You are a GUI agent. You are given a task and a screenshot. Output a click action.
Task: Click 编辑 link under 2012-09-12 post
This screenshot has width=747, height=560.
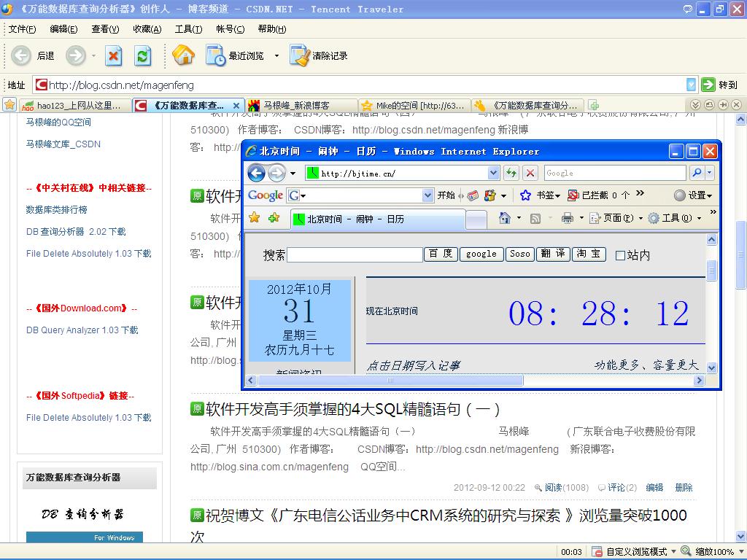[x=654, y=487]
